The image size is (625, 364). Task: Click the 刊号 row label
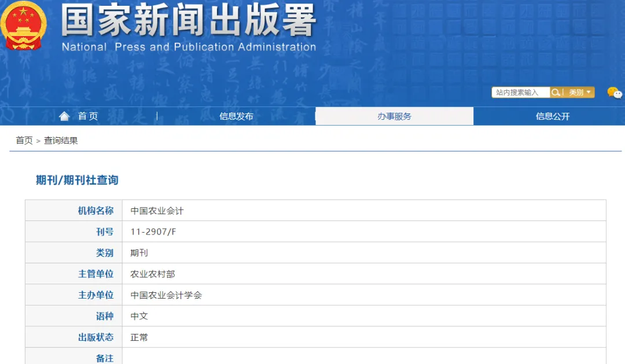coord(105,232)
